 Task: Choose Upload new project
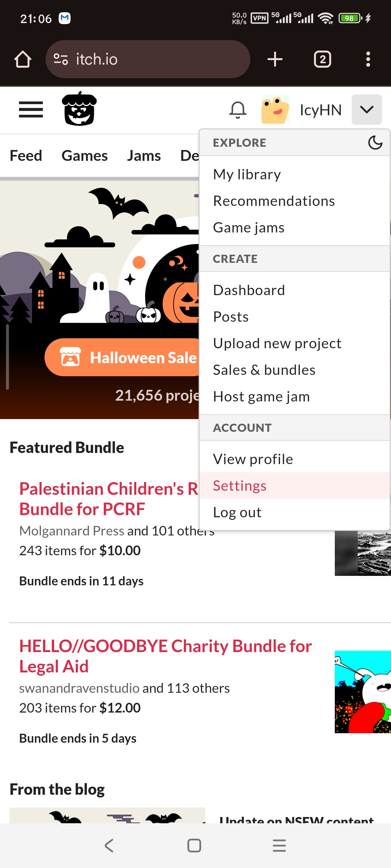point(277,343)
